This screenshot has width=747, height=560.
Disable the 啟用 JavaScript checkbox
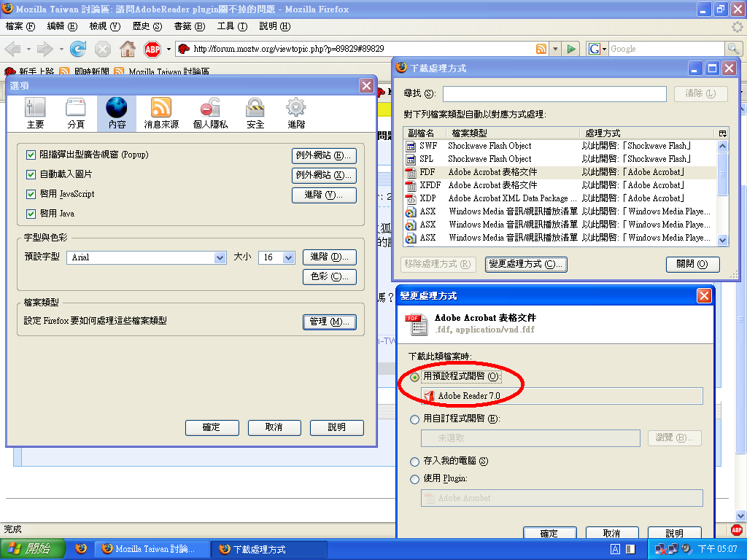click(31, 195)
